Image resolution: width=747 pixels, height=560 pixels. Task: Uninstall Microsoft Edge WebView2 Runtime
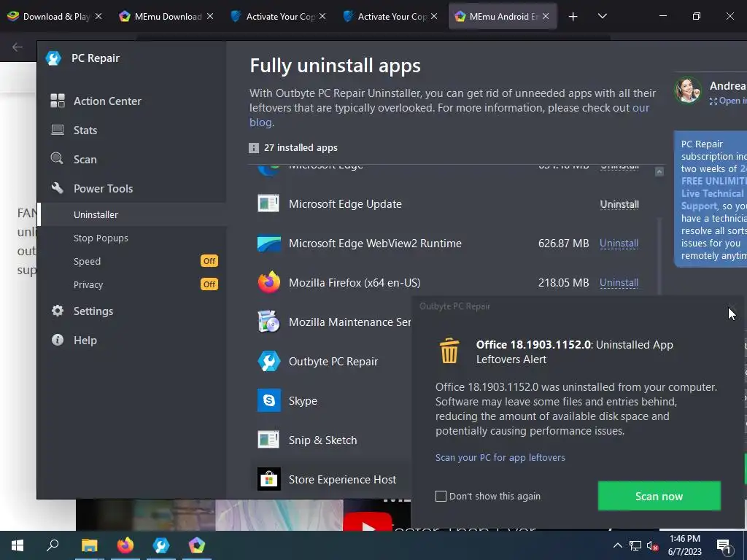pos(619,244)
